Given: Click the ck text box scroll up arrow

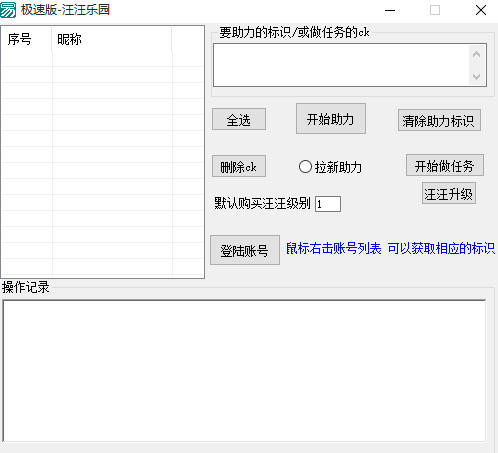Looking at the screenshot, I should [x=476, y=54].
